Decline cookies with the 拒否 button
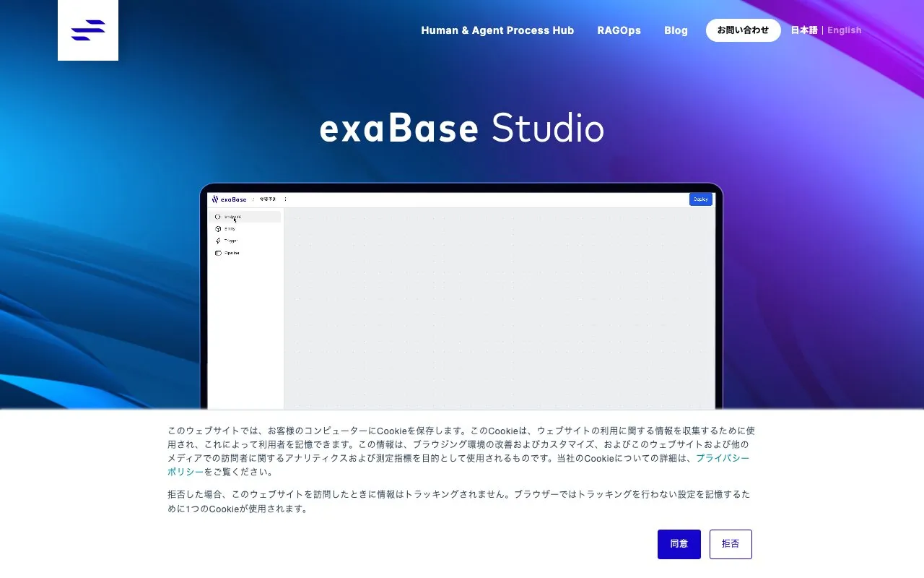This screenshot has width=924, height=578. tap(731, 544)
